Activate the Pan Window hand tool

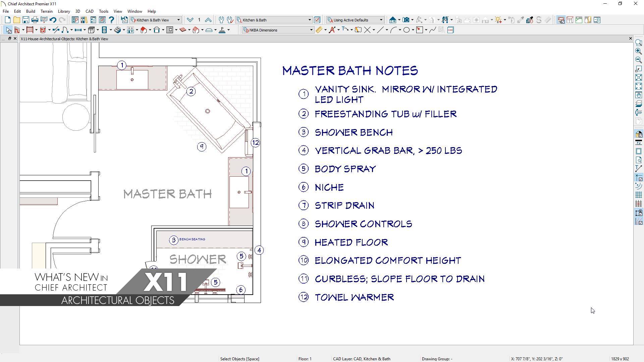coord(639,95)
